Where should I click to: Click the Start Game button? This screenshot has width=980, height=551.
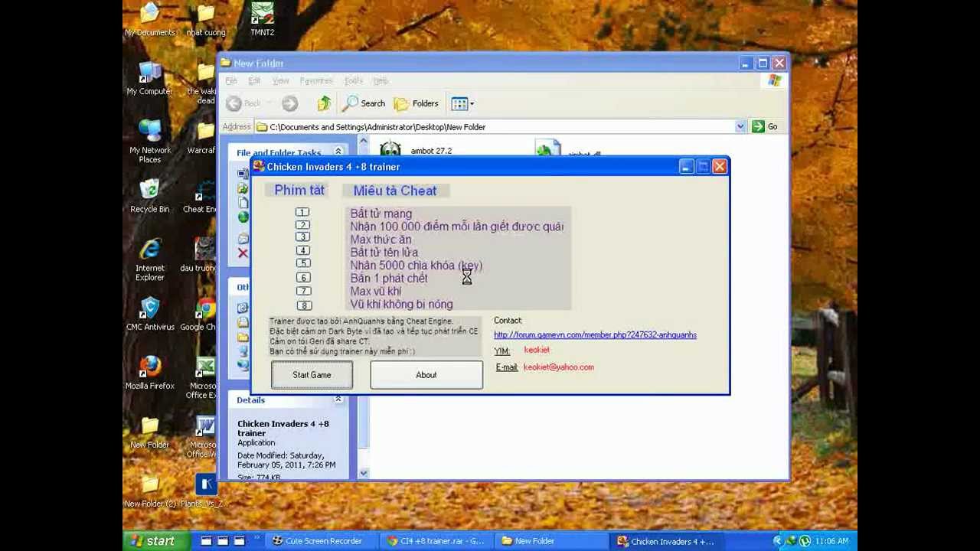(x=312, y=375)
